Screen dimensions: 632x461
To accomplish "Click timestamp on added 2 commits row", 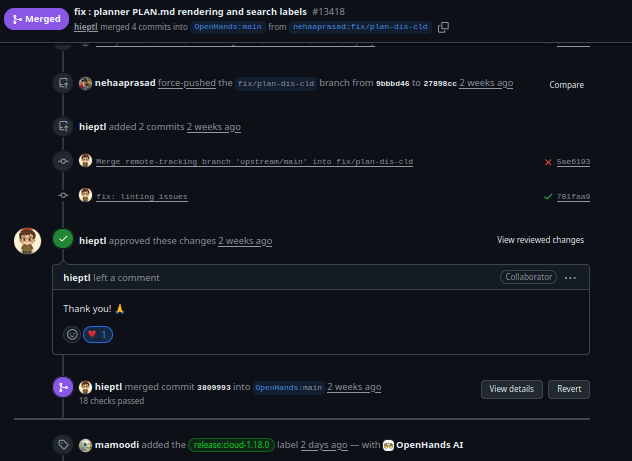I will coord(214,127).
